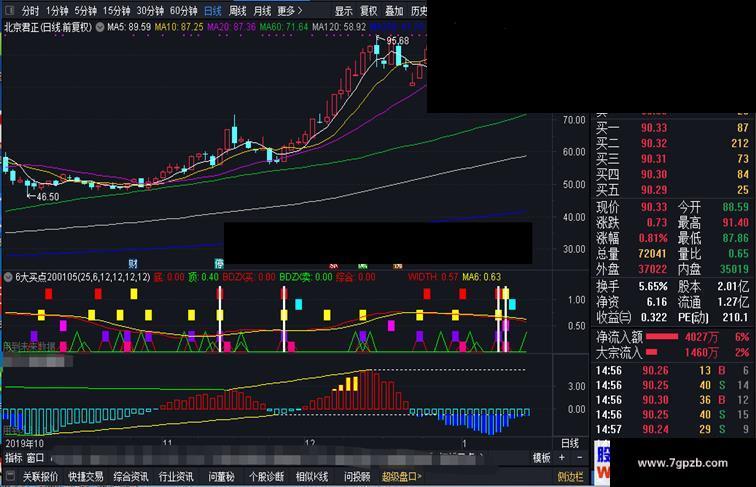Click the MA5: 89.59 legend
756x487 pixels.
[129, 27]
